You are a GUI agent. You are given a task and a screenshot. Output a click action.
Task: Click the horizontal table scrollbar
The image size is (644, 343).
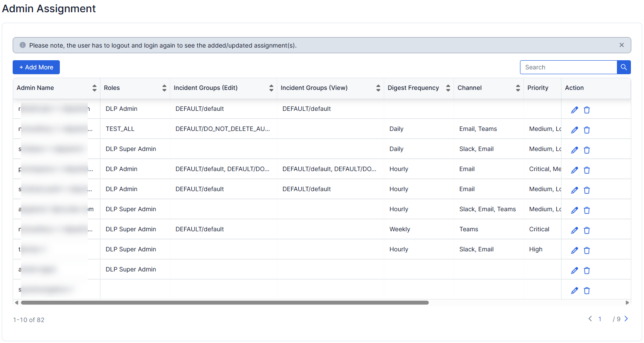pyautogui.click(x=224, y=302)
